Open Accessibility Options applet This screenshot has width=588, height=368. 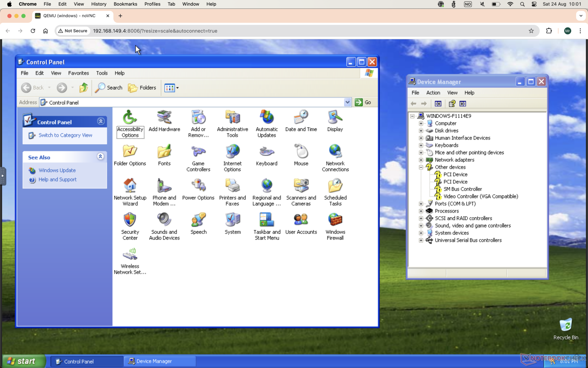pyautogui.click(x=130, y=124)
